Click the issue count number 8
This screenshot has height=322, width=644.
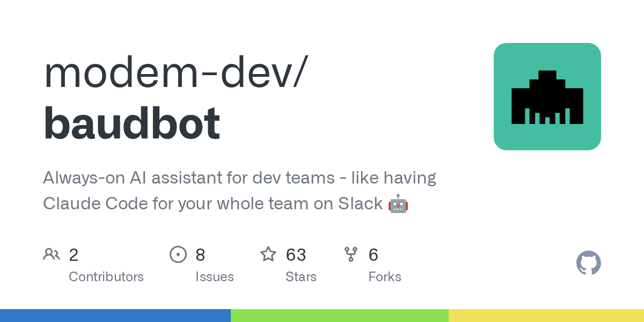(200, 255)
